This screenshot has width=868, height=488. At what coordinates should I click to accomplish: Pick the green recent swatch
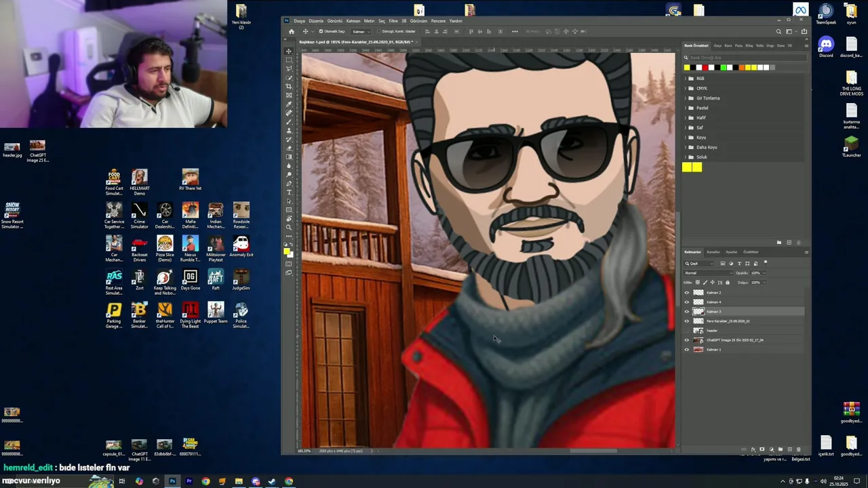pos(724,68)
